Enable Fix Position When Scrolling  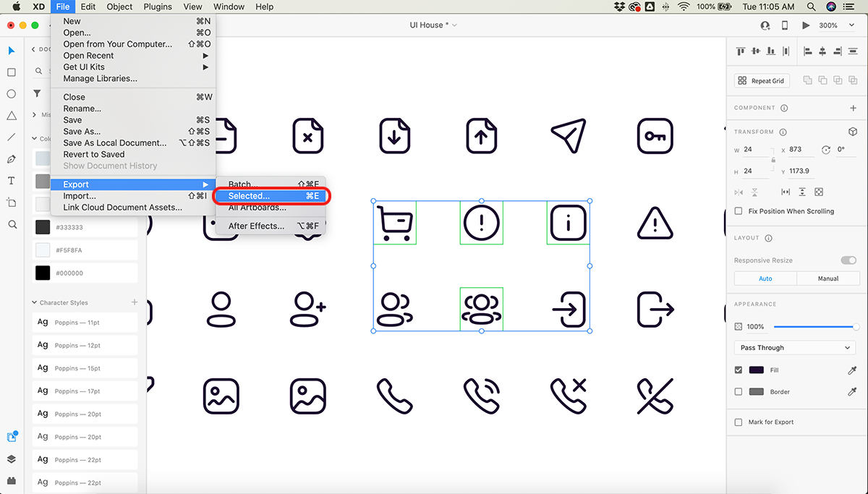(x=739, y=211)
